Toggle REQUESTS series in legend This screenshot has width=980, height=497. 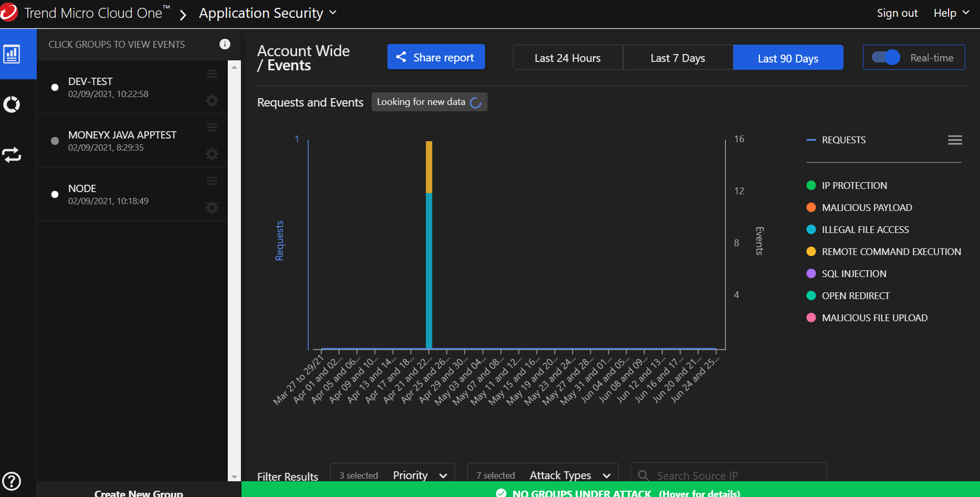836,140
